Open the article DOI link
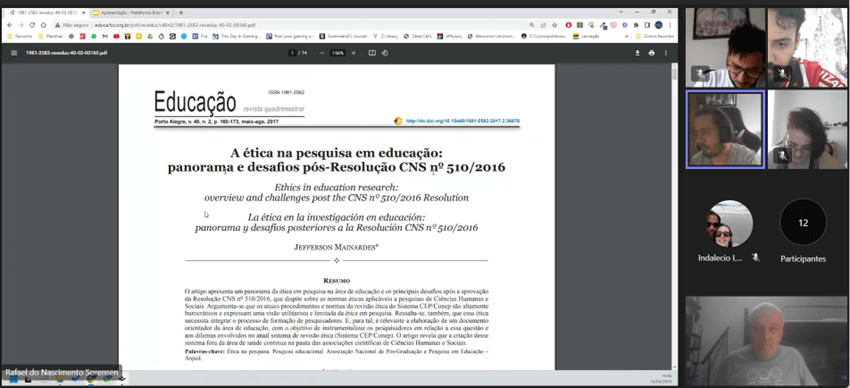 coord(462,121)
